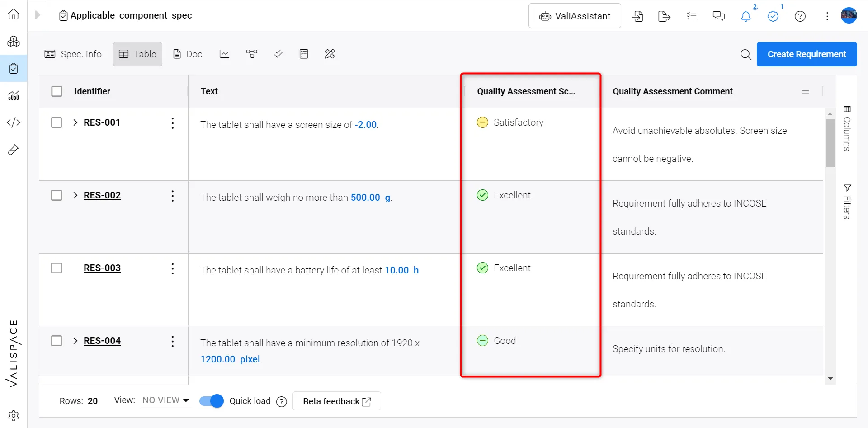Click the home icon in sidebar
This screenshot has width=868, height=428.
pos(14,14)
